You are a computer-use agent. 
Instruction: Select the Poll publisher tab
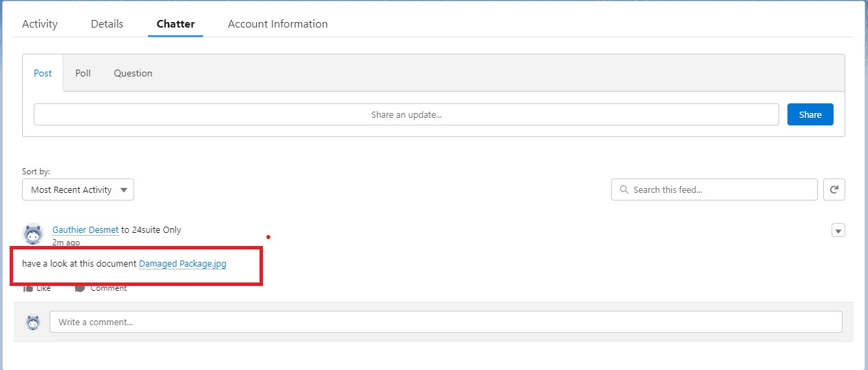83,73
